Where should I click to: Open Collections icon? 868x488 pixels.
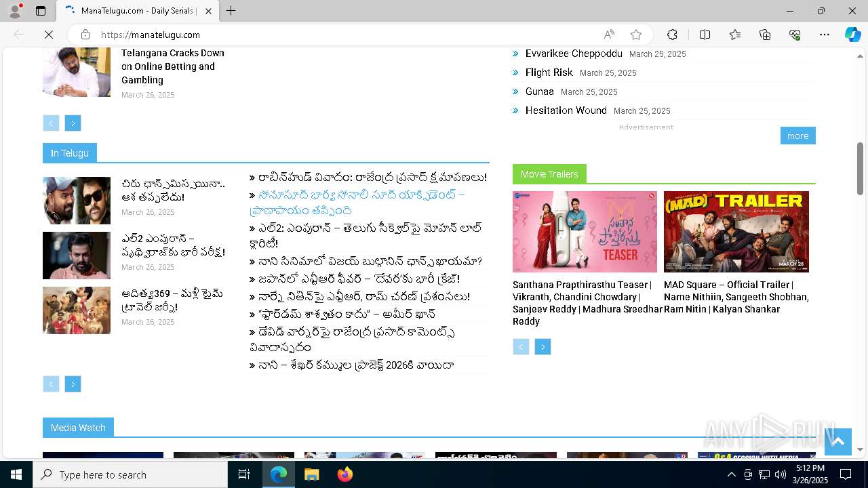pos(765,35)
